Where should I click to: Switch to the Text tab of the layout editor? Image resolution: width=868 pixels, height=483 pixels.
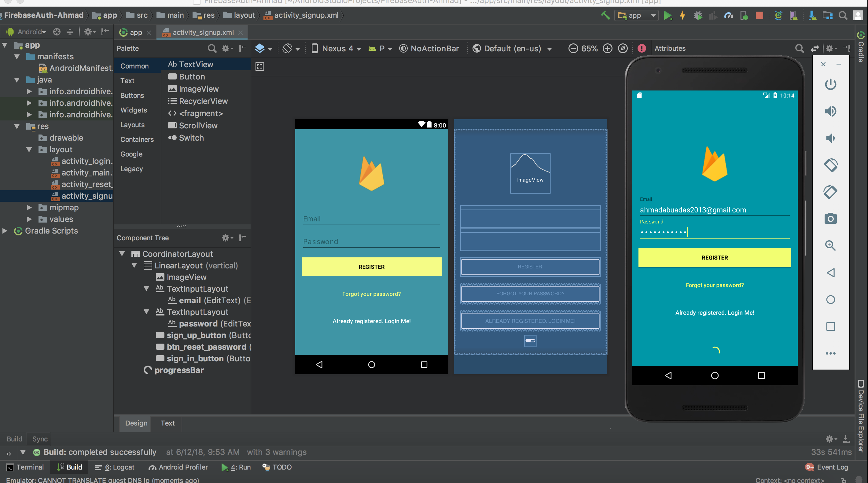[167, 423]
